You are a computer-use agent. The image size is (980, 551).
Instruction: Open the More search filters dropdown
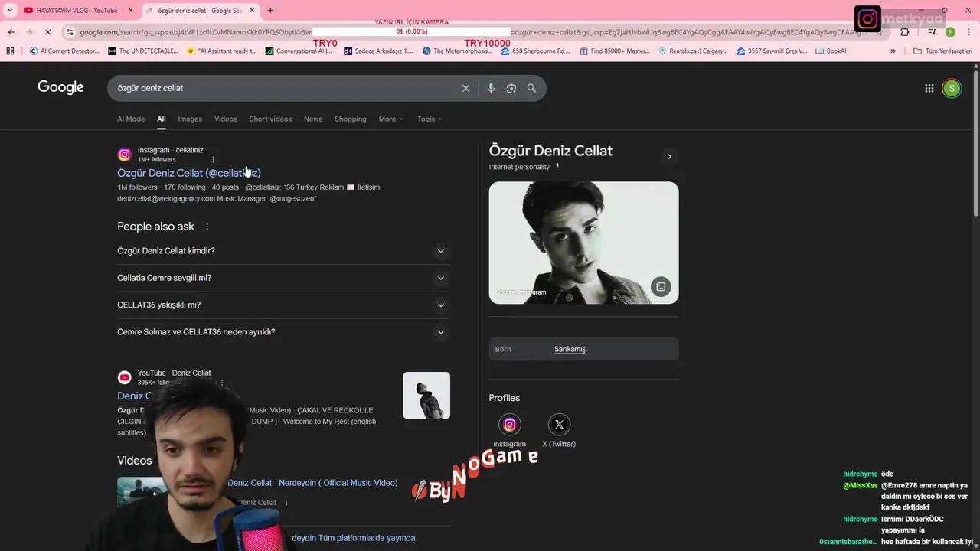[390, 119]
